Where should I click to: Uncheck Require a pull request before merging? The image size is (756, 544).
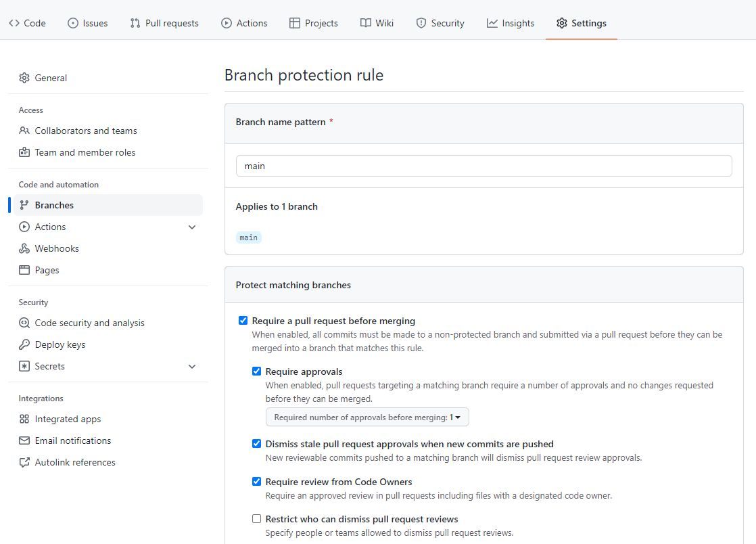coord(243,320)
